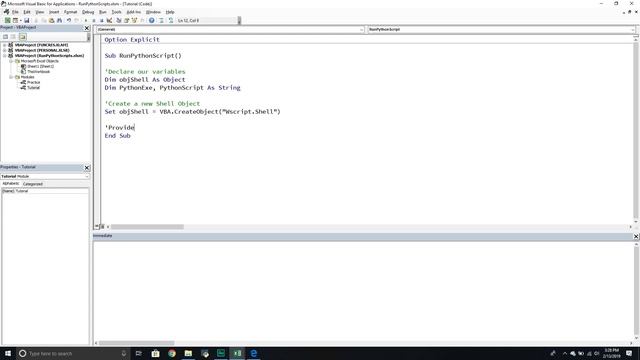Toggle Design Mode toolbar icon
The image size is (640, 360).
tap(109, 20)
